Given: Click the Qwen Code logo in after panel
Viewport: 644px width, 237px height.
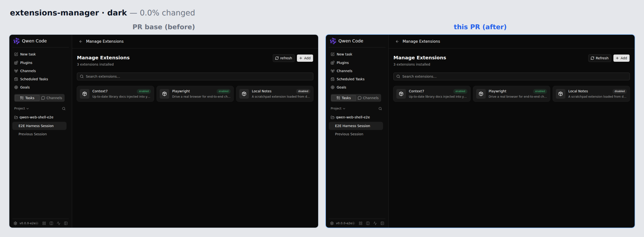Looking at the screenshot, I should coord(333,41).
